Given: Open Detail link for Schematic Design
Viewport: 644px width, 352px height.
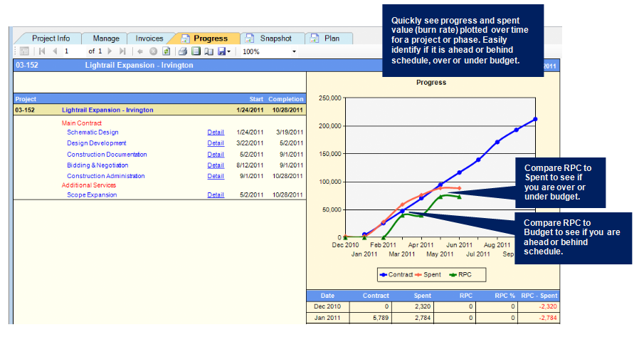Looking at the screenshot, I should pyautogui.click(x=215, y=133).
